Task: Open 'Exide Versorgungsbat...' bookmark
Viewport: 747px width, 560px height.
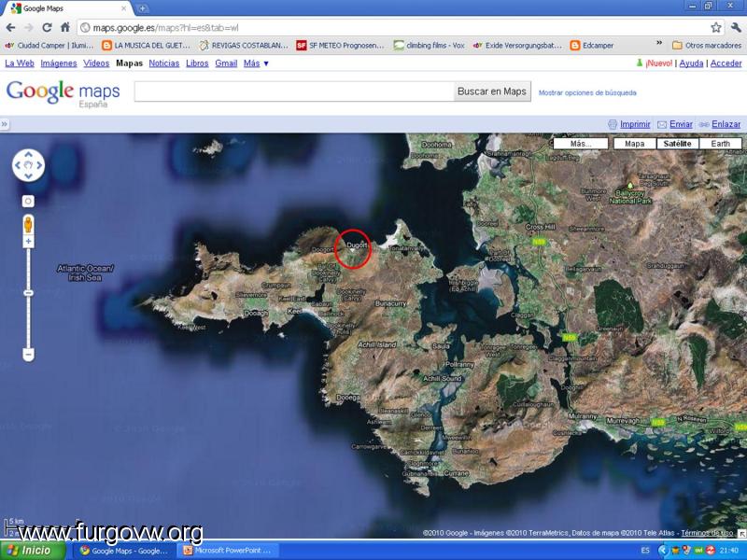Action: pyautogui.click(x=517, y=45)
